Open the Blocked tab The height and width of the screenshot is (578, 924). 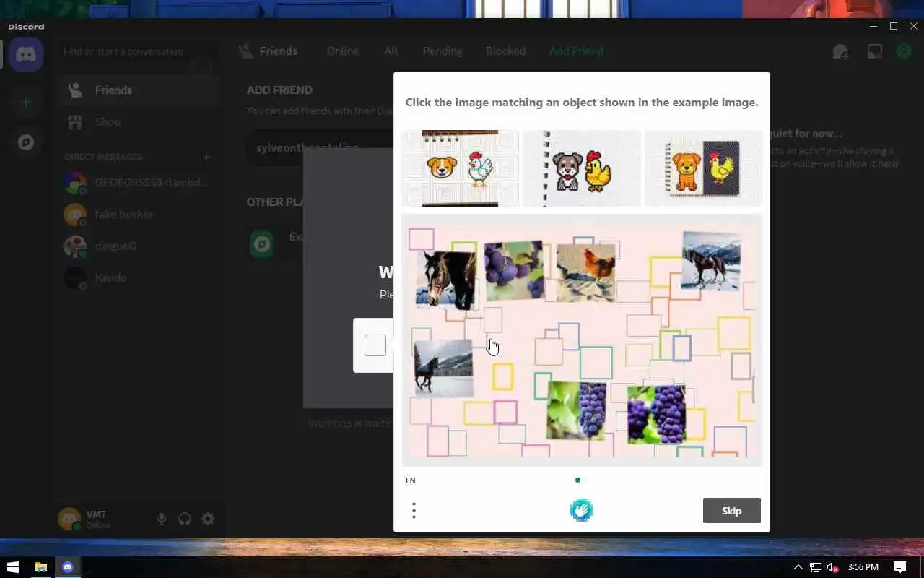point(505,51)
